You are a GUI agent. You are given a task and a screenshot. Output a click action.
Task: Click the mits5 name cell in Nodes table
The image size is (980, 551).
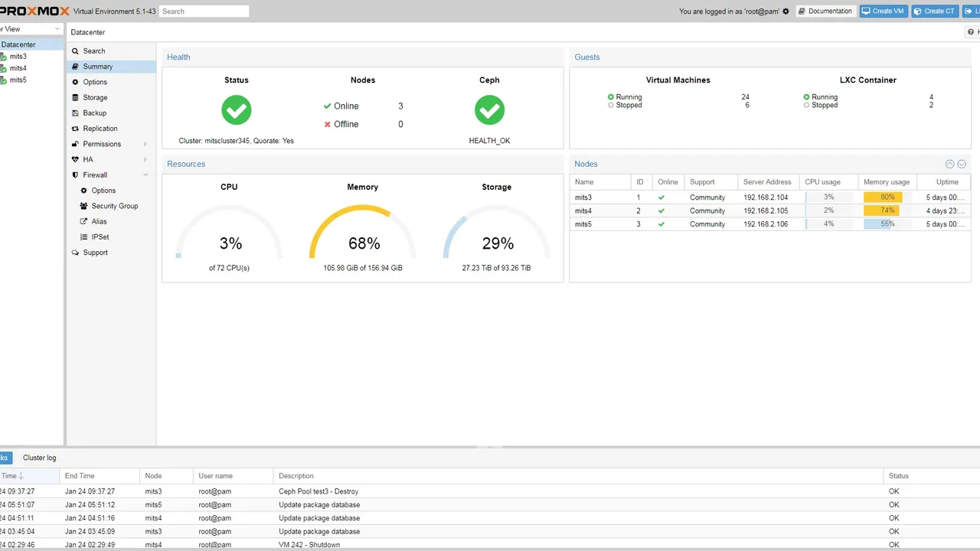[600, 224]
